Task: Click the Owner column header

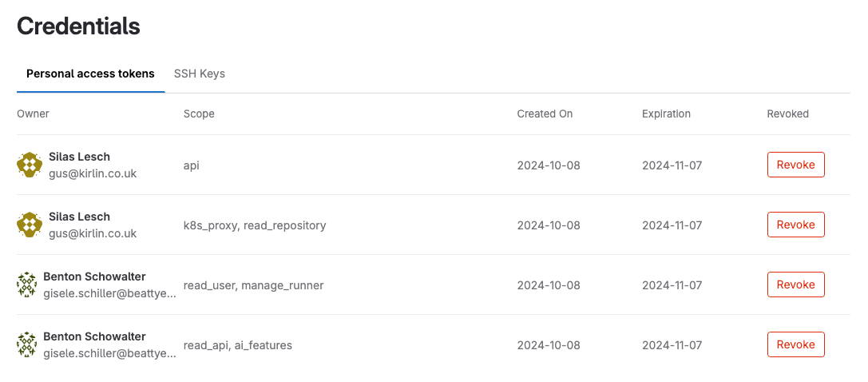Action: point(33,113)
